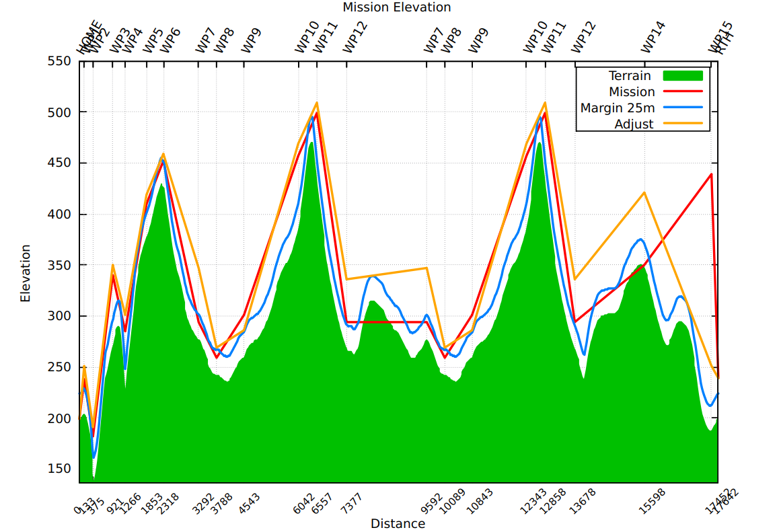Click the "Distance" horizontal axis label

click(x=398, y=523)
